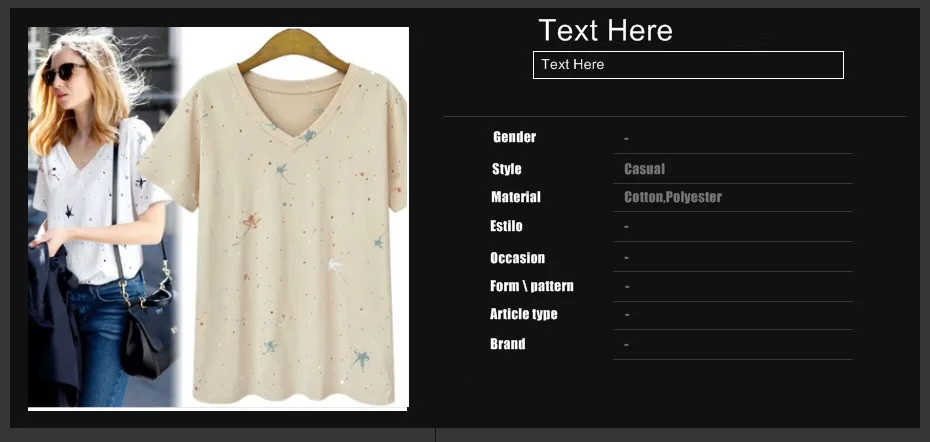This screenshot has width=930, height=442.
Task: Click the Brand value dash field
Action: pyautogui.click(x=732, y=345)
